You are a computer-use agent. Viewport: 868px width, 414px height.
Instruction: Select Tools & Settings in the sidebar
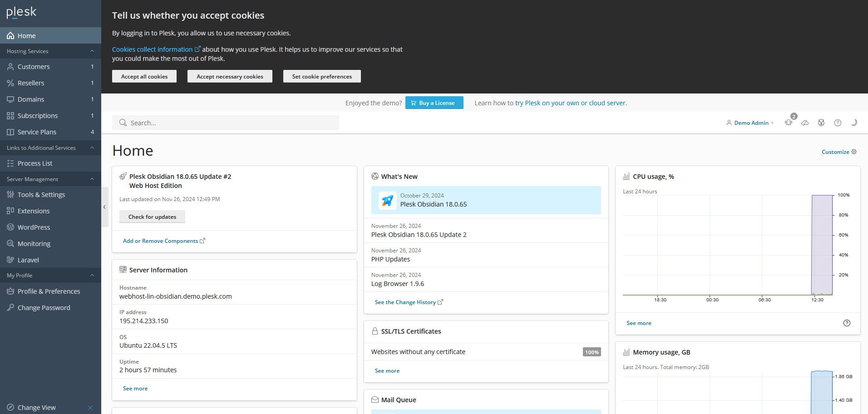(x=41, y=194)
